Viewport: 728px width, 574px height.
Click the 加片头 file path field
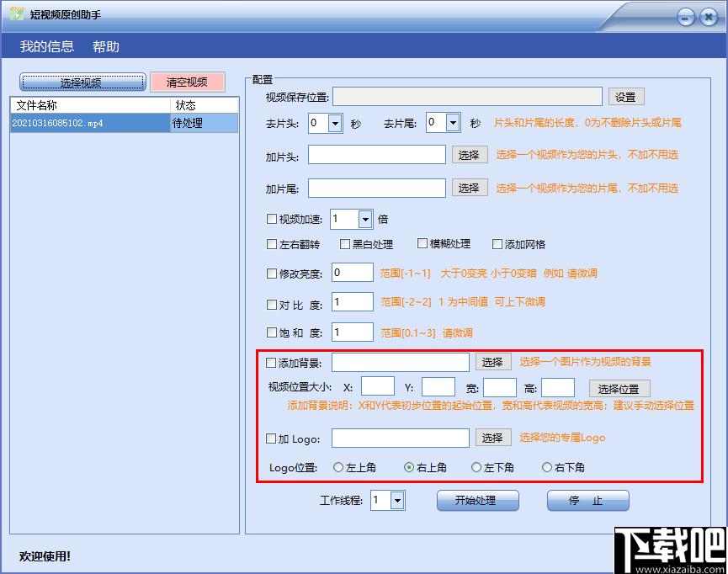click(377, 155)
